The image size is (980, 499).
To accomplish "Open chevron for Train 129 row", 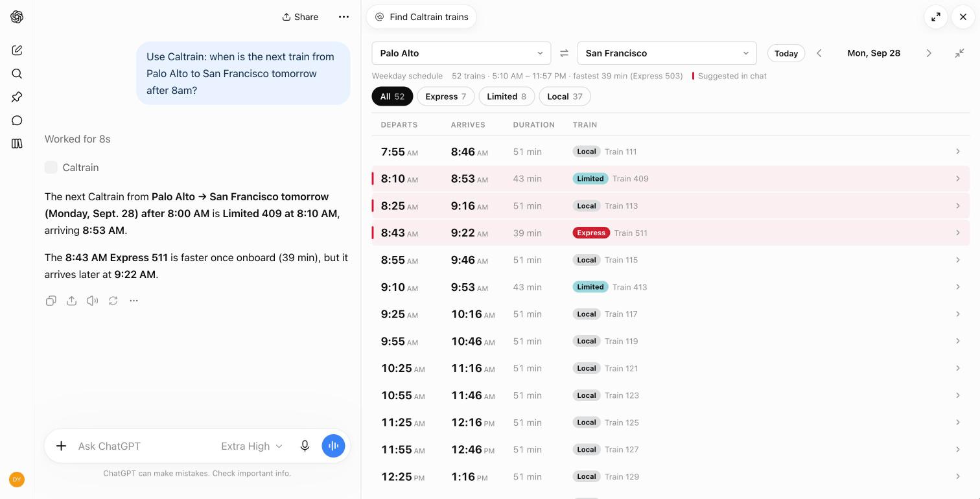I will (x=958, y=477).
